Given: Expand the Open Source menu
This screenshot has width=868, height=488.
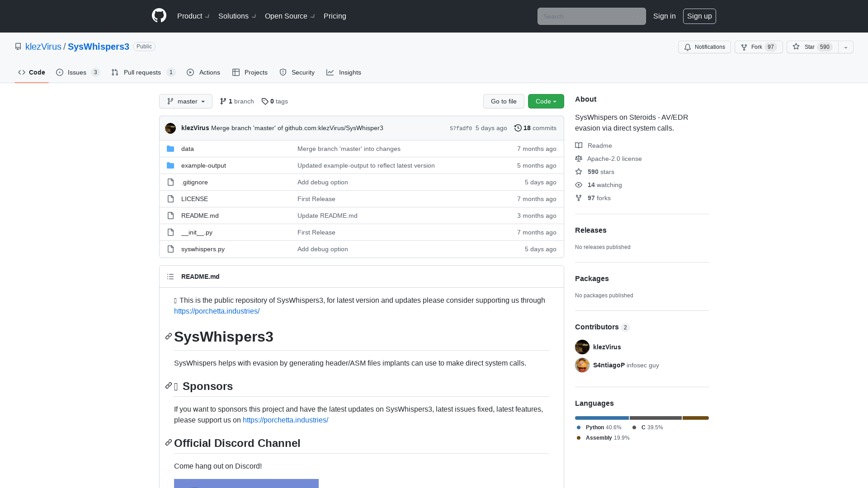Looking at the screenshot, I should coord(290,16).
